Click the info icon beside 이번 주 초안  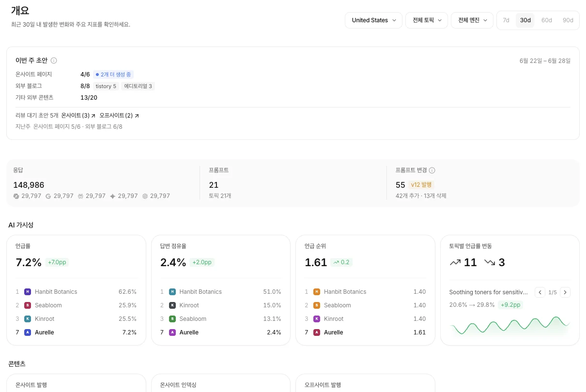click(x=54, y=60)
